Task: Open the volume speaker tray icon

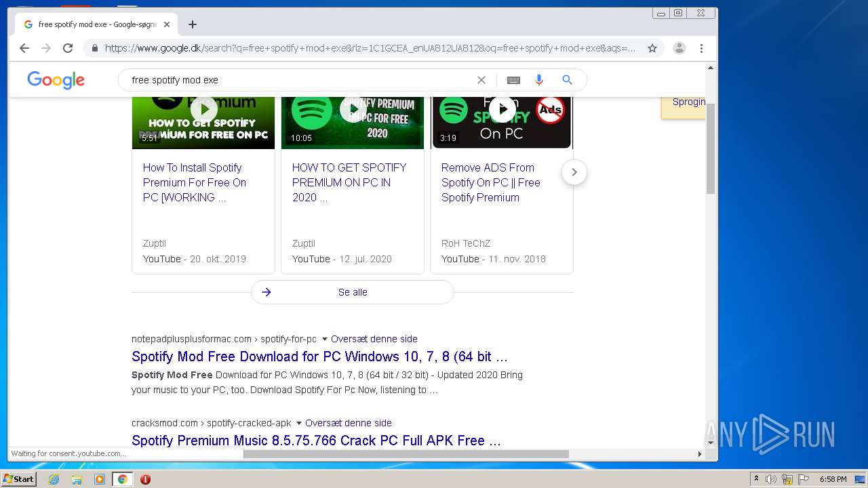Action: 771,479
